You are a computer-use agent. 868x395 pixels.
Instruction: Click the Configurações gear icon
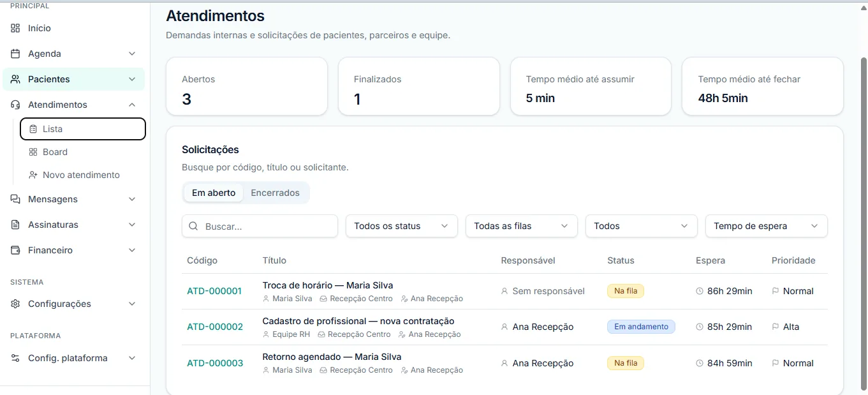[16, 304]
